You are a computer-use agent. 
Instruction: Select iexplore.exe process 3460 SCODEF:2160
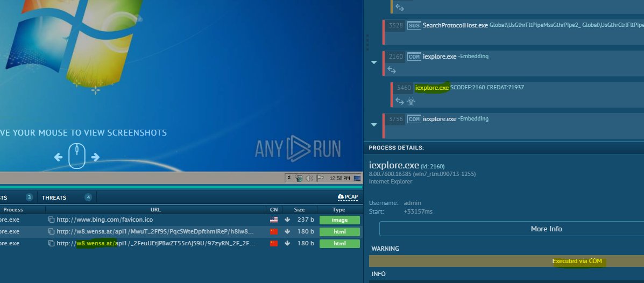point(517,95)
